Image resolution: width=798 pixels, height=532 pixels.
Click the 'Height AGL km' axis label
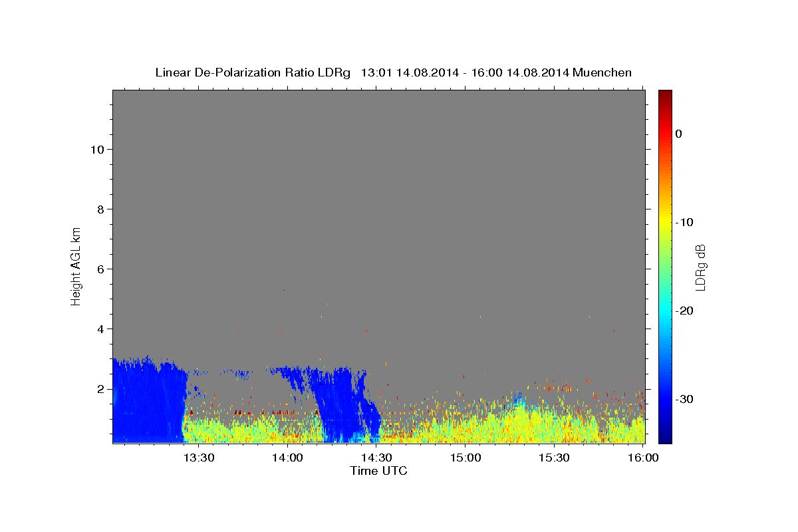click(76, 265)
